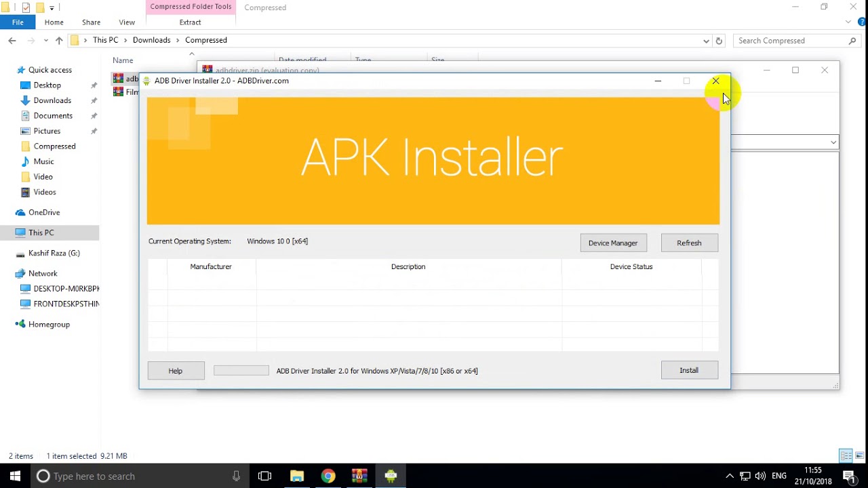Select Documents in the navigation pane
The width and height of the screenshot is (868, 488).
[53, 115]
